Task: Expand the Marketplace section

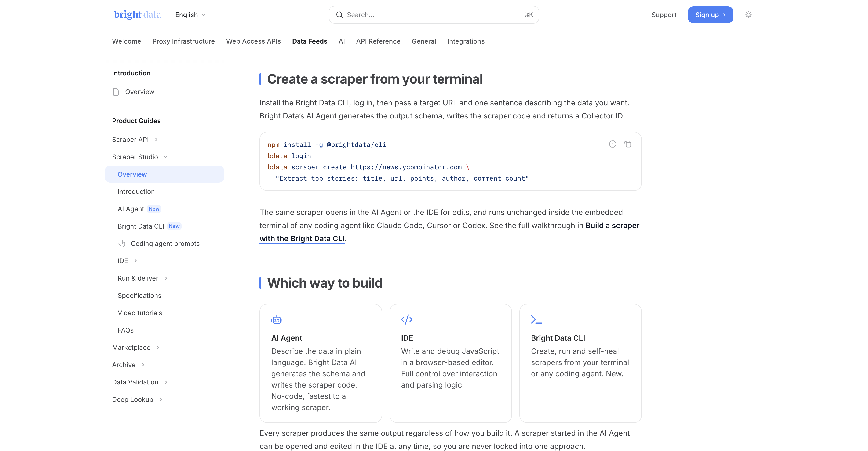Action: (158, 347)
